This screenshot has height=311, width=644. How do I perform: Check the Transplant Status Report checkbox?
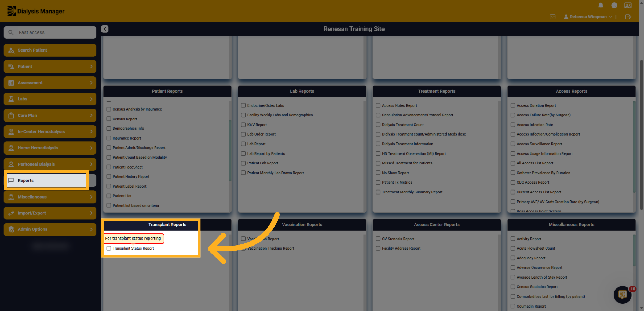tap(109, 248)
